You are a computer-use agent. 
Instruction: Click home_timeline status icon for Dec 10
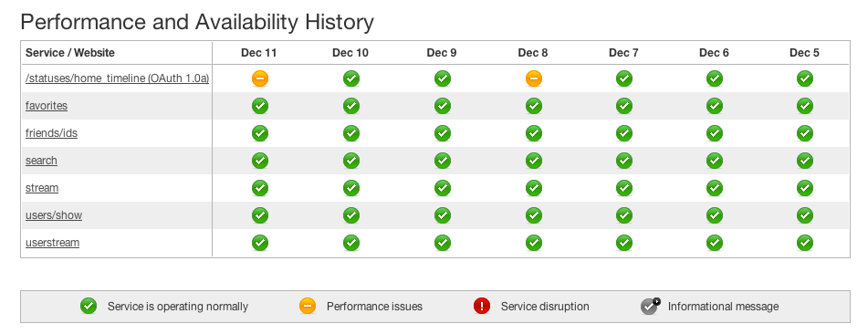(351, 78)
